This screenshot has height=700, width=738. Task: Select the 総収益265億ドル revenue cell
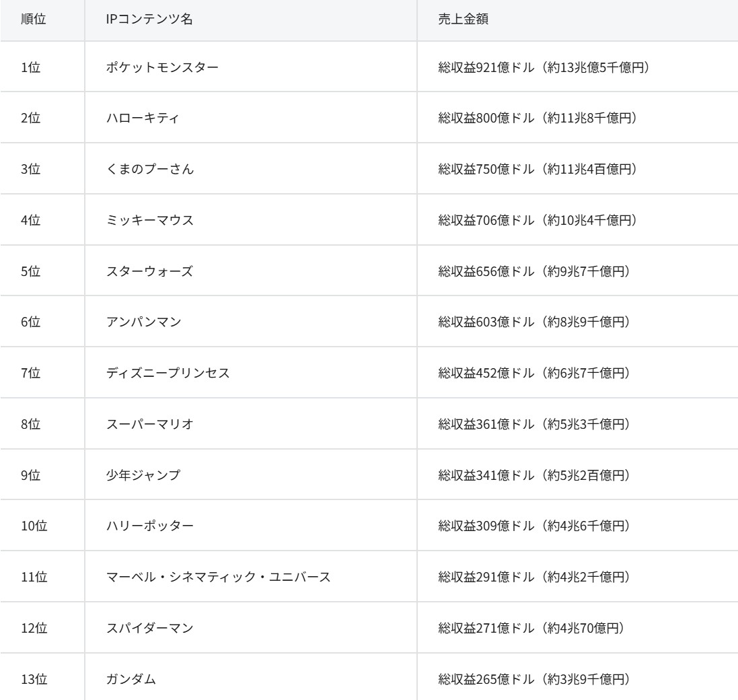[x=533, y=680]
